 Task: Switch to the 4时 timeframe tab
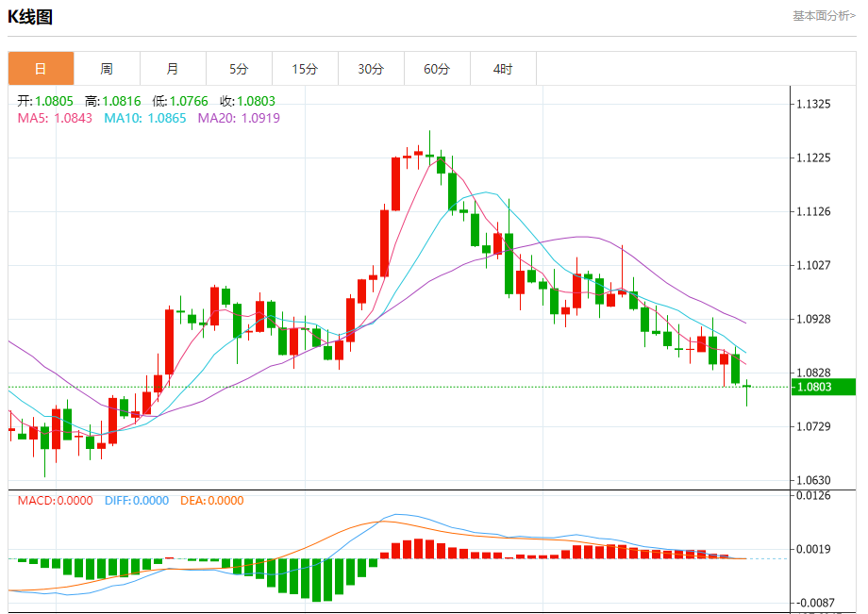[503, 69]
